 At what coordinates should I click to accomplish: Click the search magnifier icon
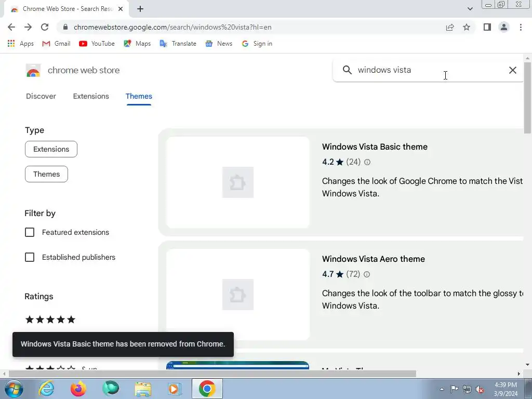tap(347, 70)
